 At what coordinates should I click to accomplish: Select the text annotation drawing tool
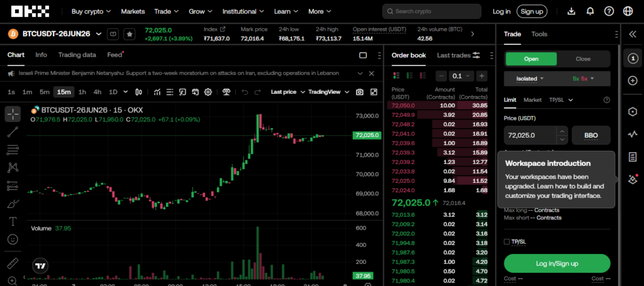[x=13, y=221]
